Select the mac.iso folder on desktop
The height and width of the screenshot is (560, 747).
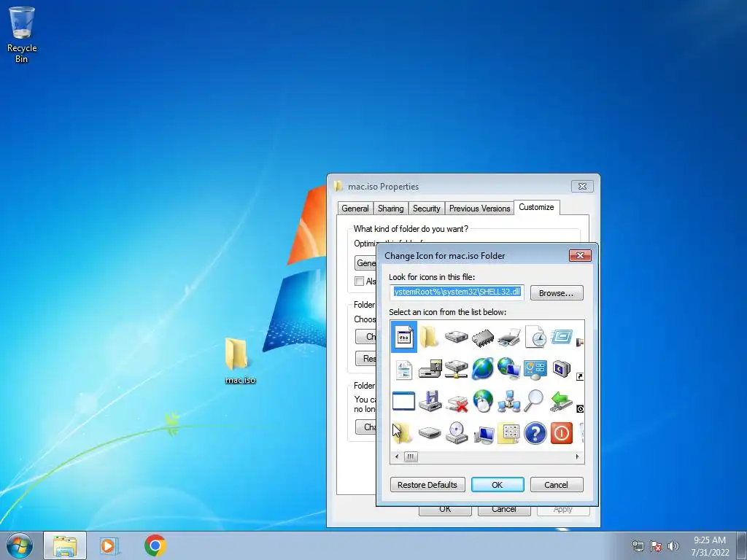pos(239,360)
